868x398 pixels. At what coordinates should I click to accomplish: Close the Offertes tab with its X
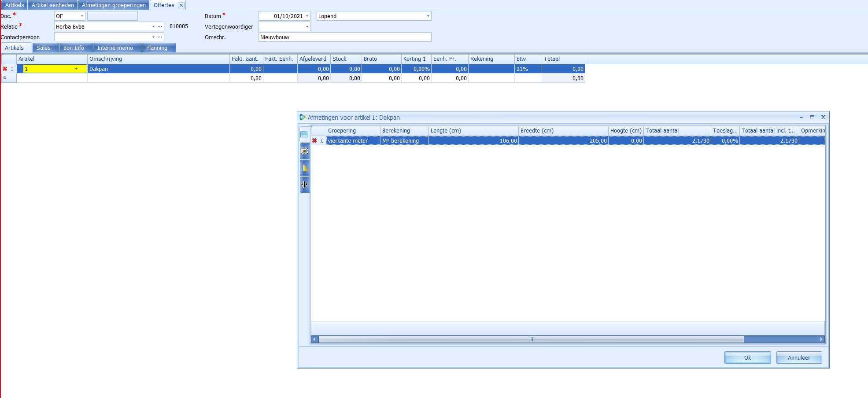point(181,5)
